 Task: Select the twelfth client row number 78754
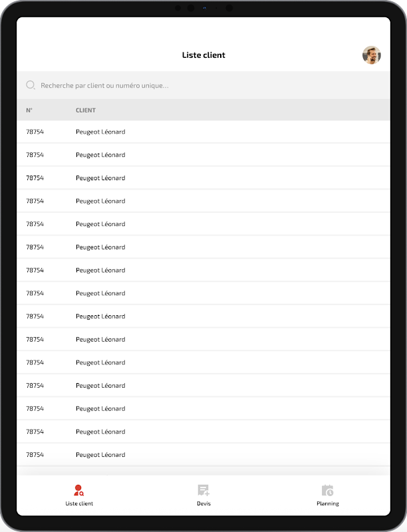[x=35, y=386]
